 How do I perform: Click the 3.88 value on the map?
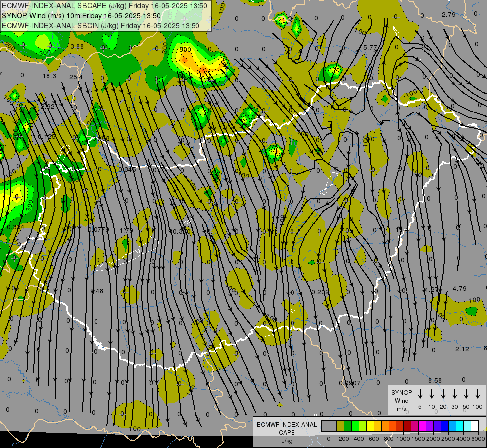(x=77, y=47)
